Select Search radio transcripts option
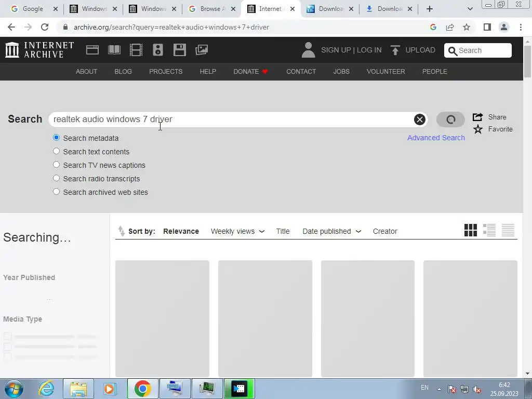This screenshot has width=532, height=399. tap(56, 178)
